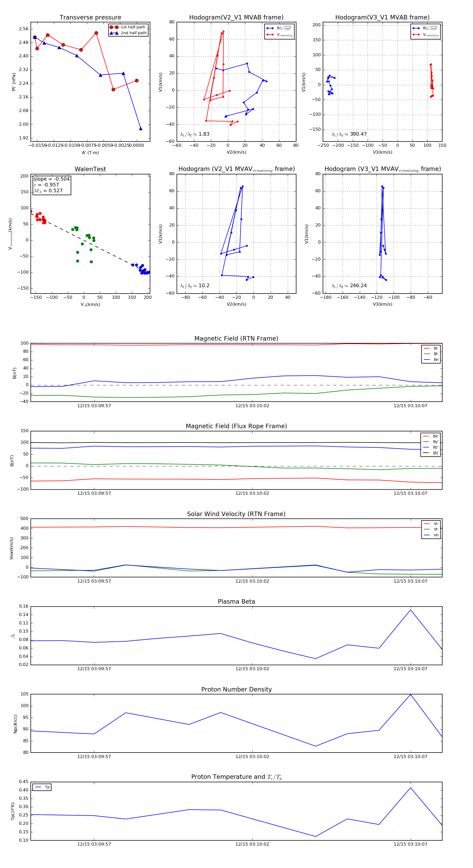Viewport: 473px width, 868px height.
Task: Click 'slope = -0.504' annotation
Action: 52,179
